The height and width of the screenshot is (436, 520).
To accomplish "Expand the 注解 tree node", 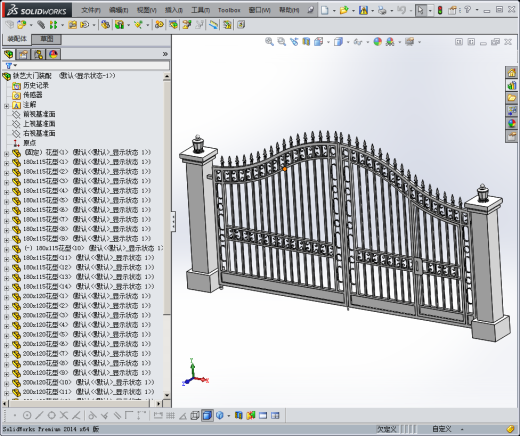I will [x=6, y=106].
